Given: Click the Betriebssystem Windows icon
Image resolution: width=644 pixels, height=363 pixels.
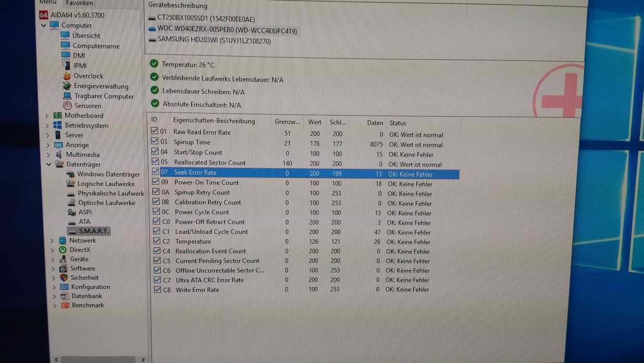Looking at the screenshot, I should 58,126.
